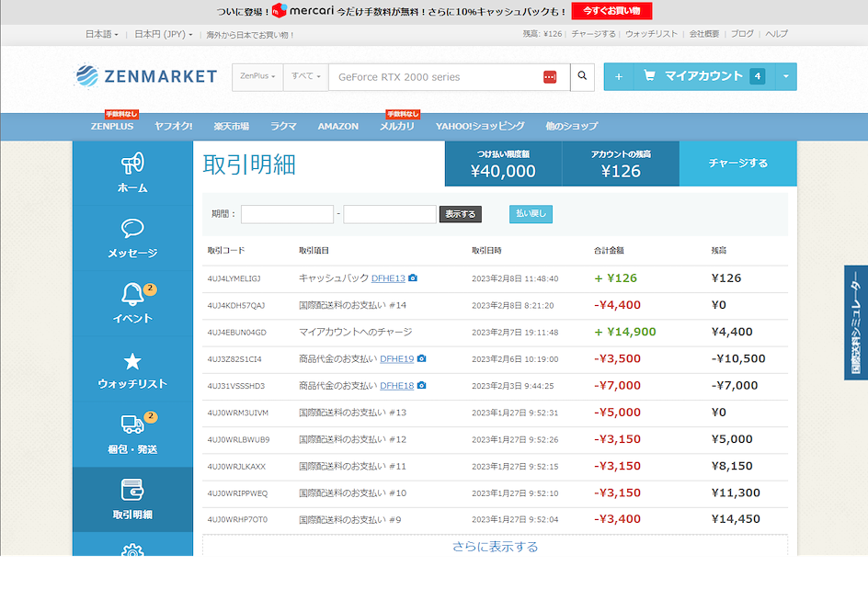Open メッセージ speech bubble icon

coord(132,228)
